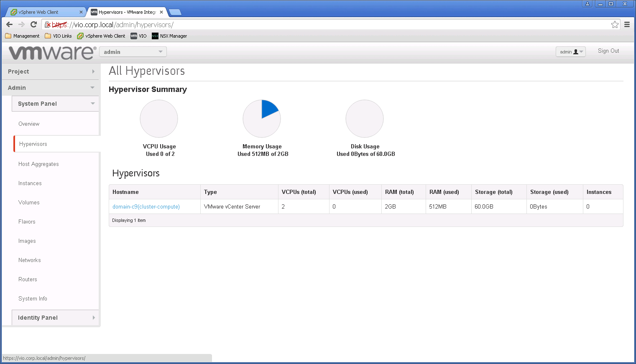This screenshot has width=636, height=364.
Task: Open the NSX Manager bookmark
Action: click(169, 36)
